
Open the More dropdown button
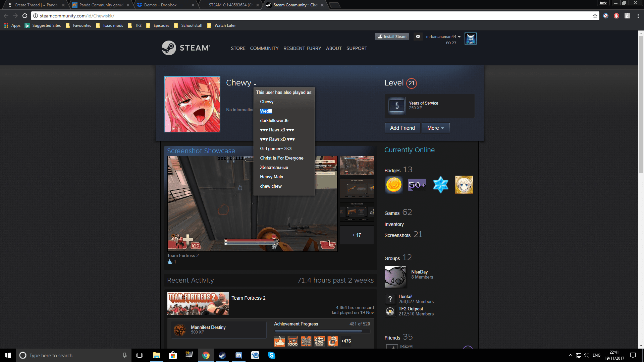(435, 128)
